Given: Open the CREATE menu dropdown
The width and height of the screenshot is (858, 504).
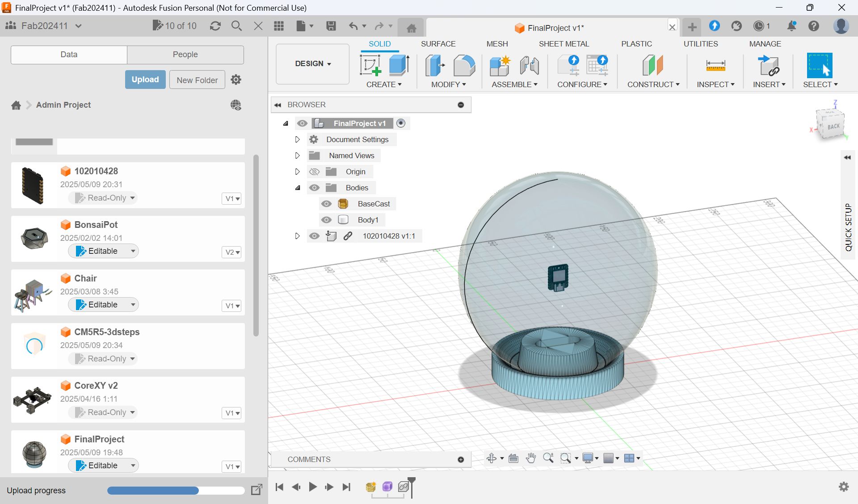Looking at the screenshot, I should (384, 84).
